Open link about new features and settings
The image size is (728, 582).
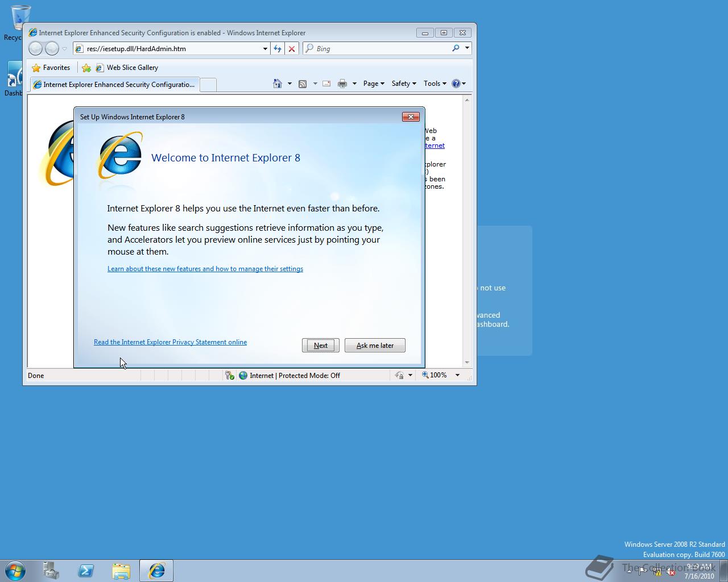tap(205, 269)
